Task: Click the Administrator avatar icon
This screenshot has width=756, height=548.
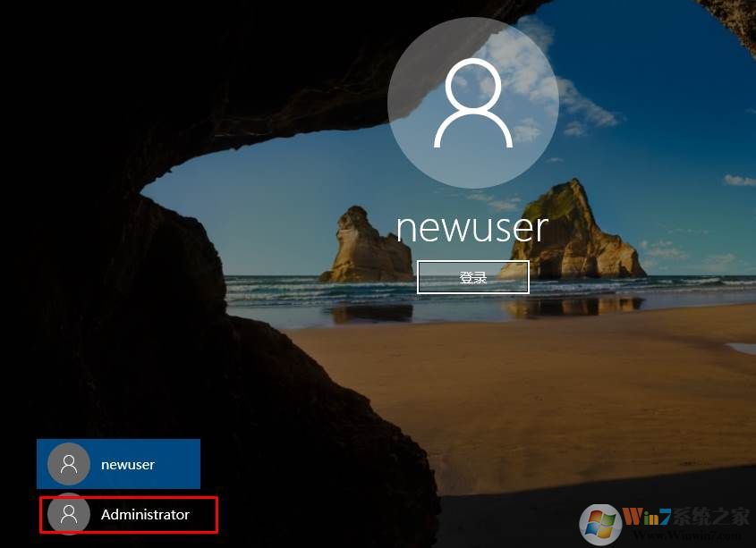Action: click(x=69, y=514)
